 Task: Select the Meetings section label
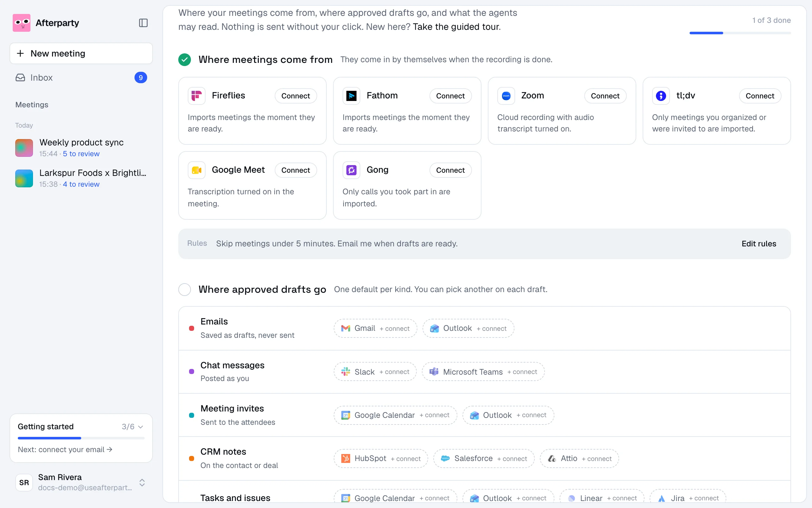point(32,105)
